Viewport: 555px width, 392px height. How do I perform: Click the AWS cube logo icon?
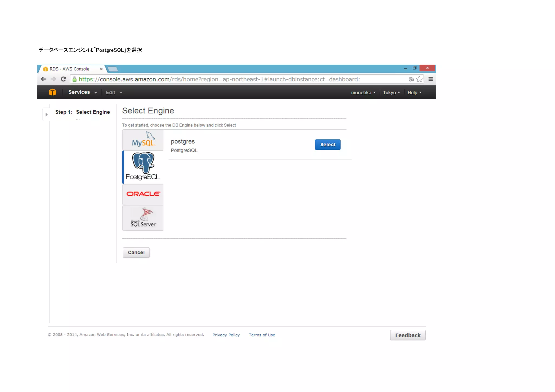(x=53, y=92)
